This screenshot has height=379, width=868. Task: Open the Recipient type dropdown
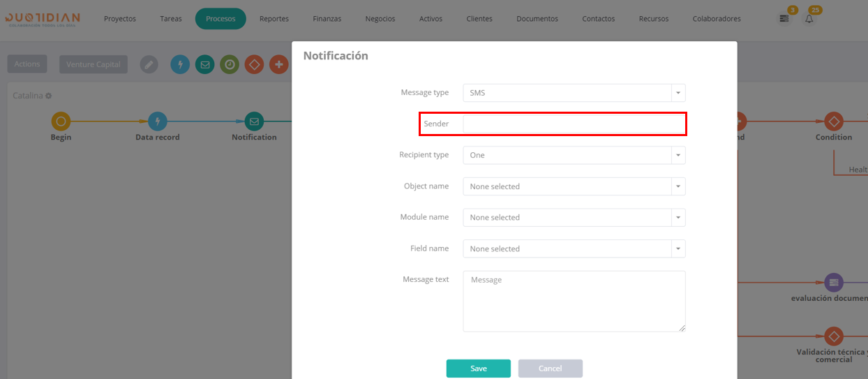574,155
